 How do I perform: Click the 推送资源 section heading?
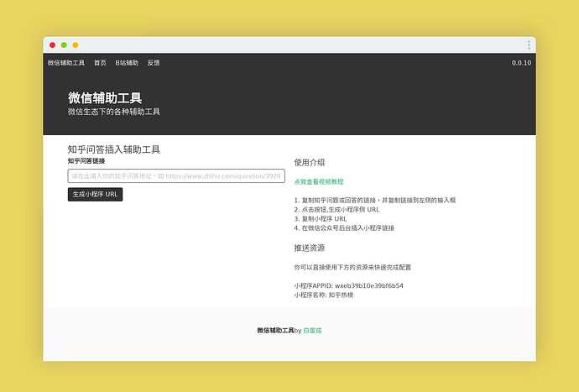coord(310,248)
